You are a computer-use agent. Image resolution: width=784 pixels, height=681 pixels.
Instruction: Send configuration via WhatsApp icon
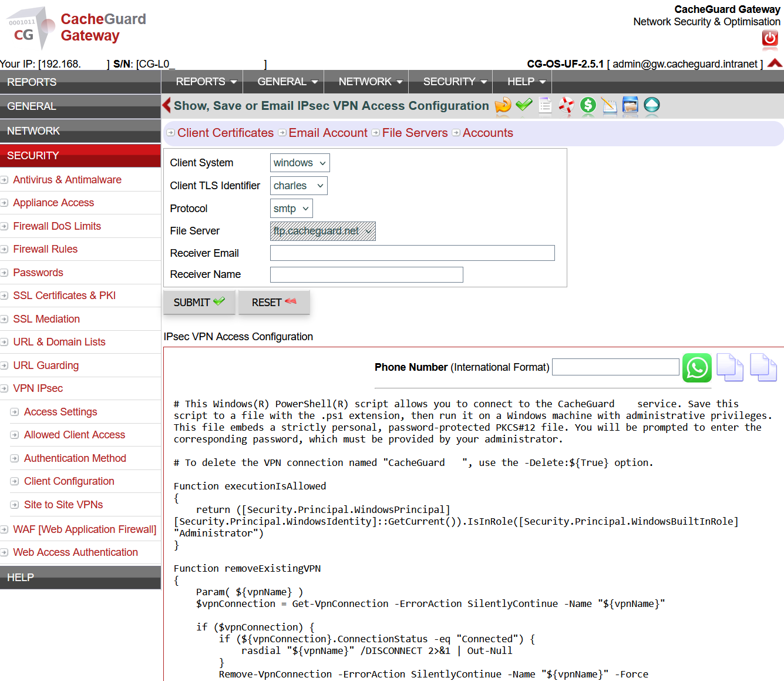tap(697, 368)
